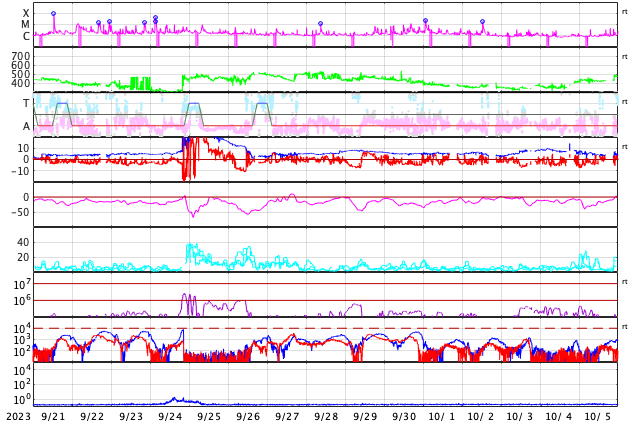Viewport: 634px width, 424px height.
Task: Select the 9/29 date label
Action: pyautogui.click(x=365, y=417)
